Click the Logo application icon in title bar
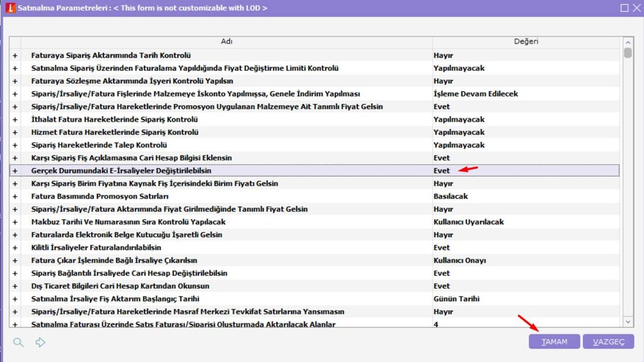 11,8
